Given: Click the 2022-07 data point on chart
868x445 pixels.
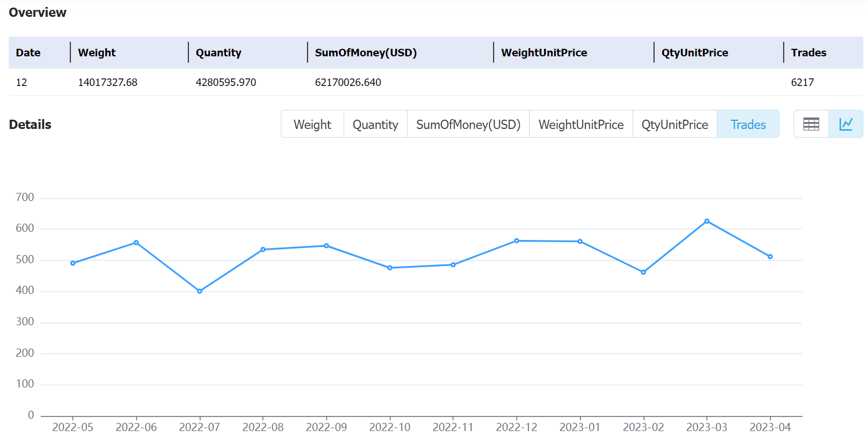Looking at the screenshot, I should point(199,291).
